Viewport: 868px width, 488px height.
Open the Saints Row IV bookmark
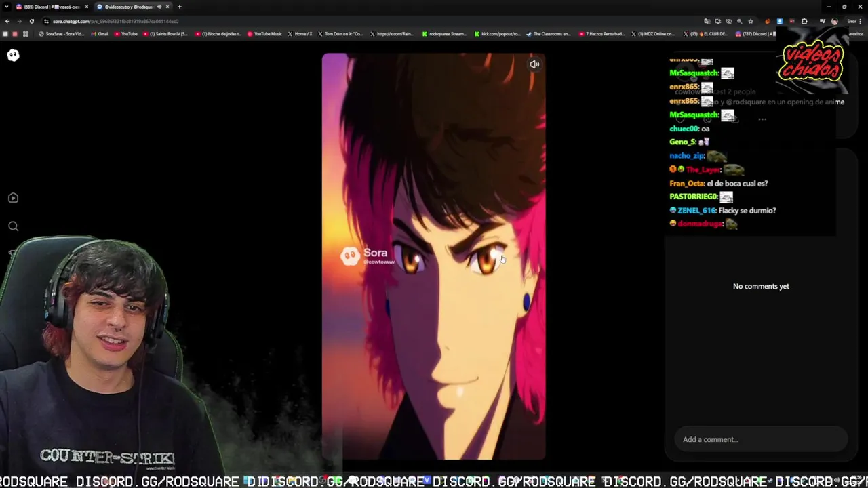tap(165, 34)
